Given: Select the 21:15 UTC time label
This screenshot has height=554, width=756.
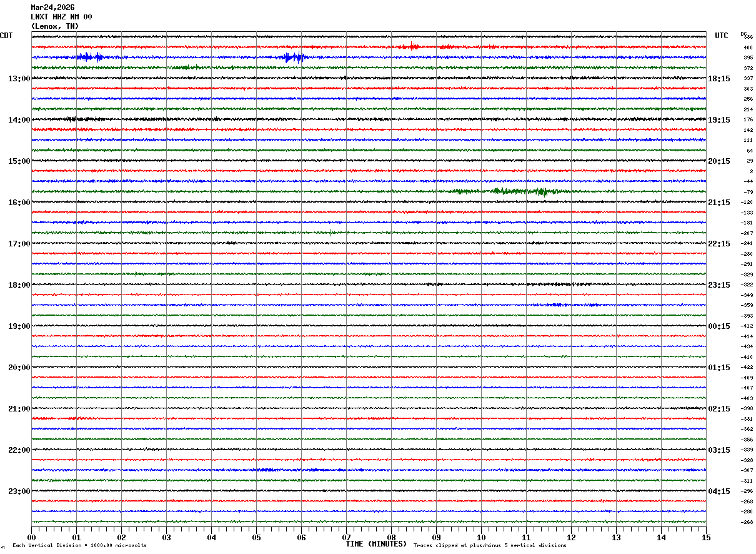Looking at the screenshot, I should point(719,203).
